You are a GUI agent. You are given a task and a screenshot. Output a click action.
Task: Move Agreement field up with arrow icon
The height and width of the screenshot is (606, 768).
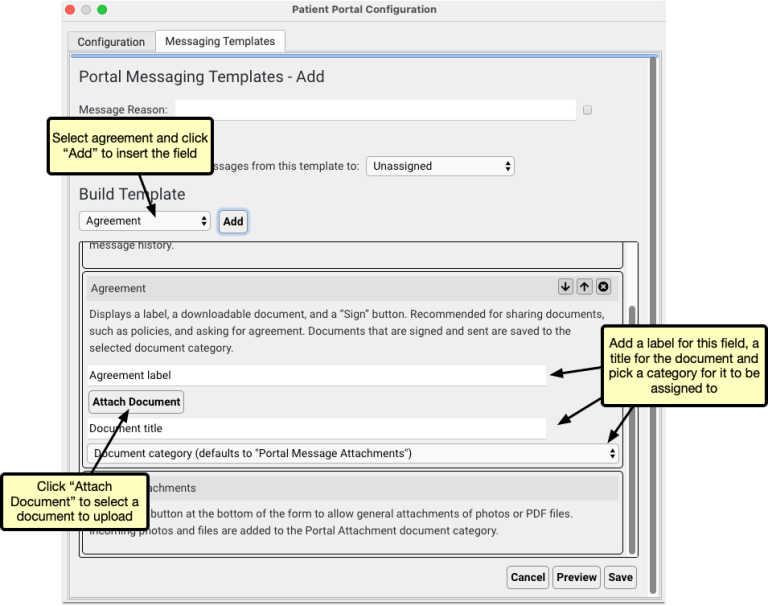(585, 287)
